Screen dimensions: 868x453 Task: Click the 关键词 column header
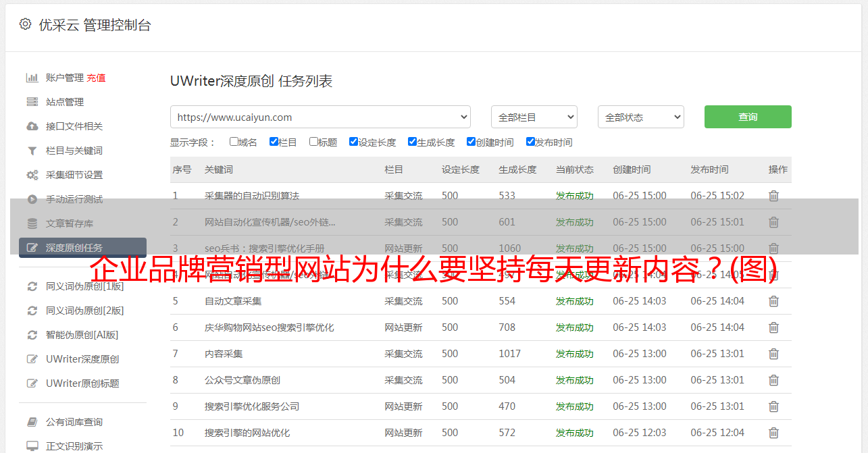tap(219, 169)
